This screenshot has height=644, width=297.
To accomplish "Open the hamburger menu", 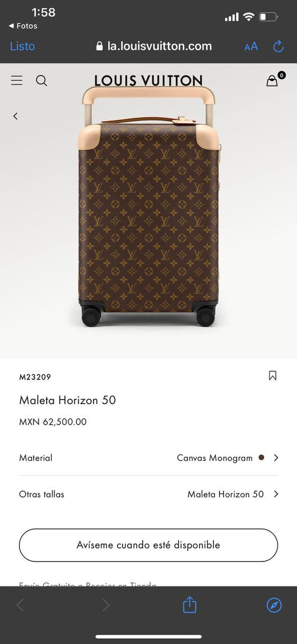I will [16, 80].
